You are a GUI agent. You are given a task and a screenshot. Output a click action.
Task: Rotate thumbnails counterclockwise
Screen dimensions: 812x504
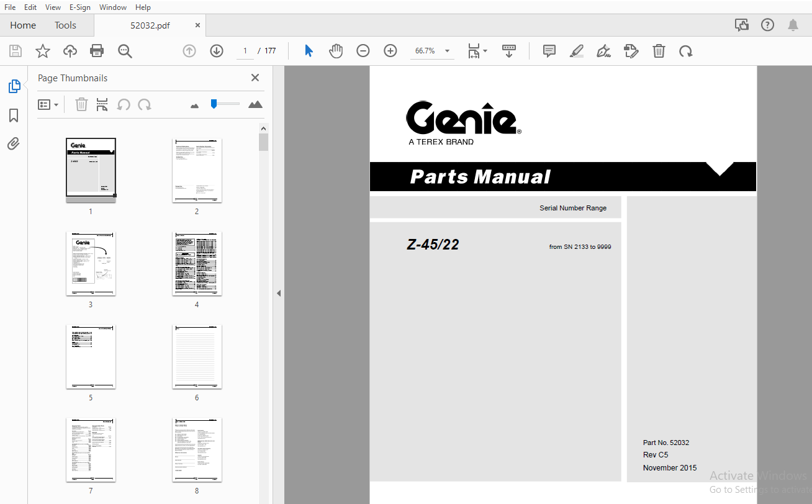coord(124,104)
